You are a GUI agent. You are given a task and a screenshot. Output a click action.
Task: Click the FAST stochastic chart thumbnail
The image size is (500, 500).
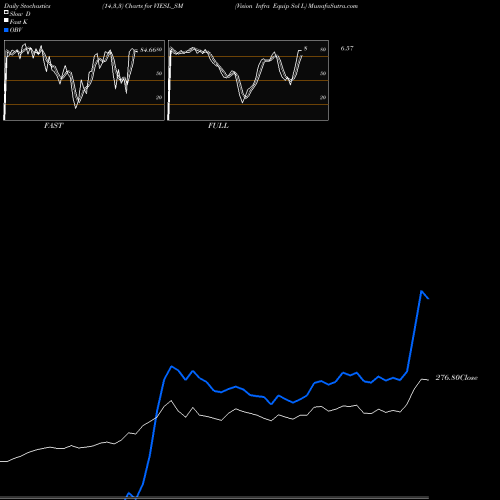click(84, 80)
